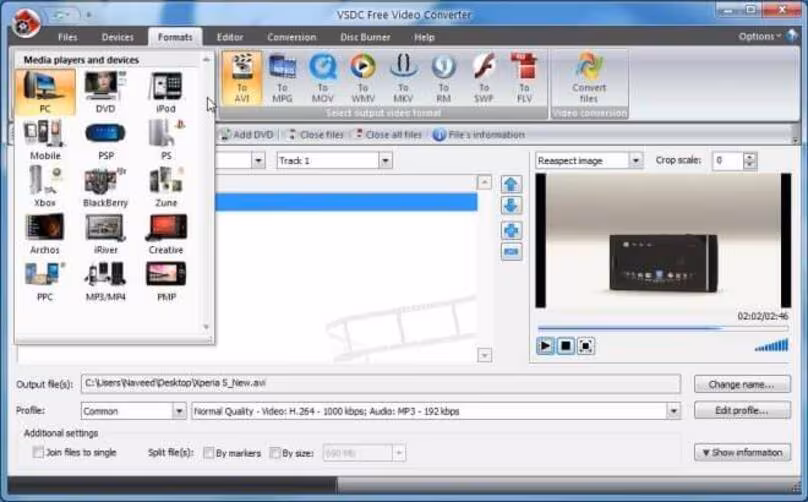Click the VSDC application logo button
The height and width of the screenshot is (502, 808).
point(26,22)
